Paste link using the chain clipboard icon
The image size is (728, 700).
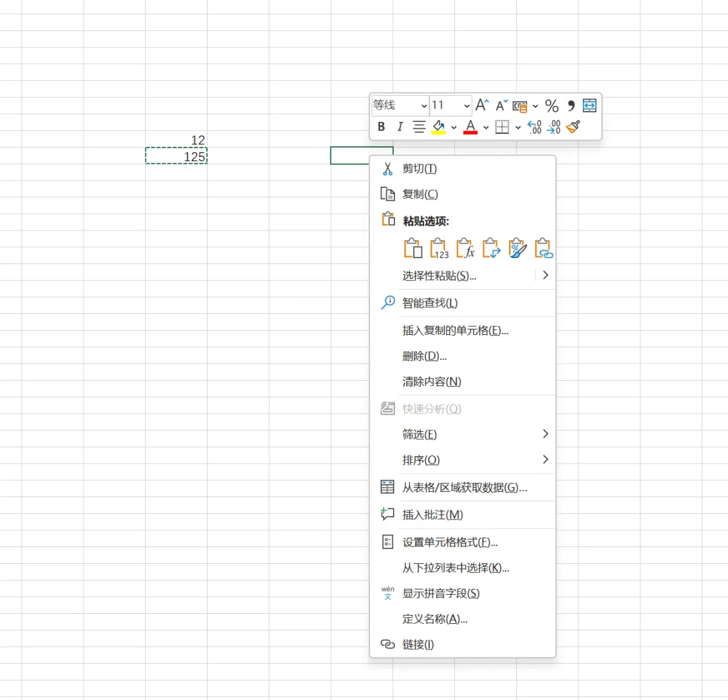click(x=543, y=249)
